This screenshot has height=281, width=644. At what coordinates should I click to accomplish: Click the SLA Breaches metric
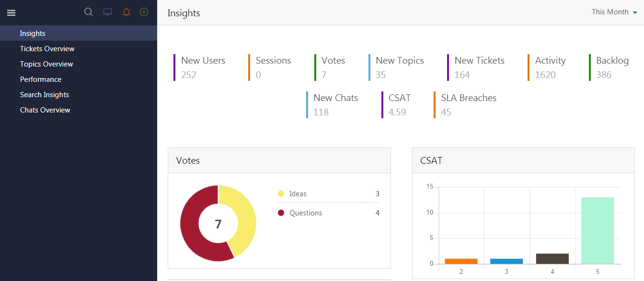pos(468,104)
